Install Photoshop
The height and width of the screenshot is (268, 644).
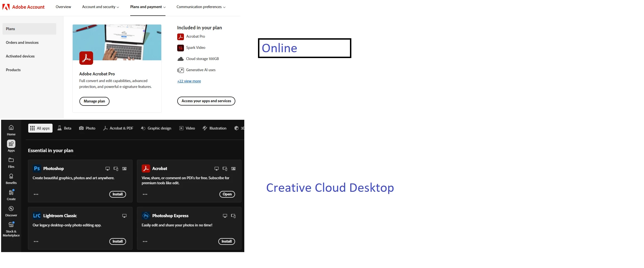pos(118,194)
